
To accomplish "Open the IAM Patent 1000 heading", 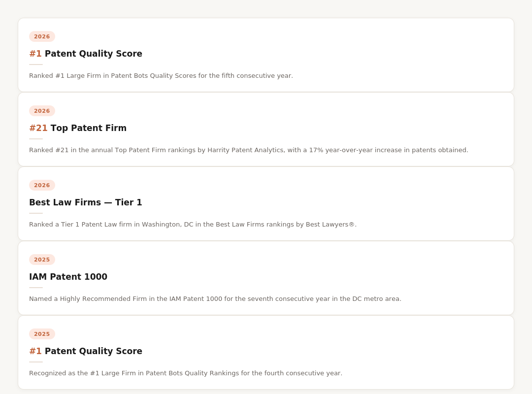I will click(x=68, y=277).
